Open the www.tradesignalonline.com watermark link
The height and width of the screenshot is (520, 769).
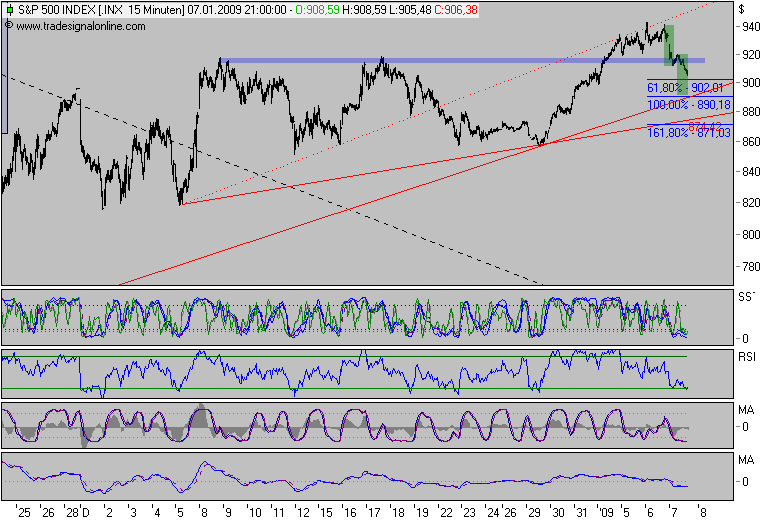[x=81, y=26]
